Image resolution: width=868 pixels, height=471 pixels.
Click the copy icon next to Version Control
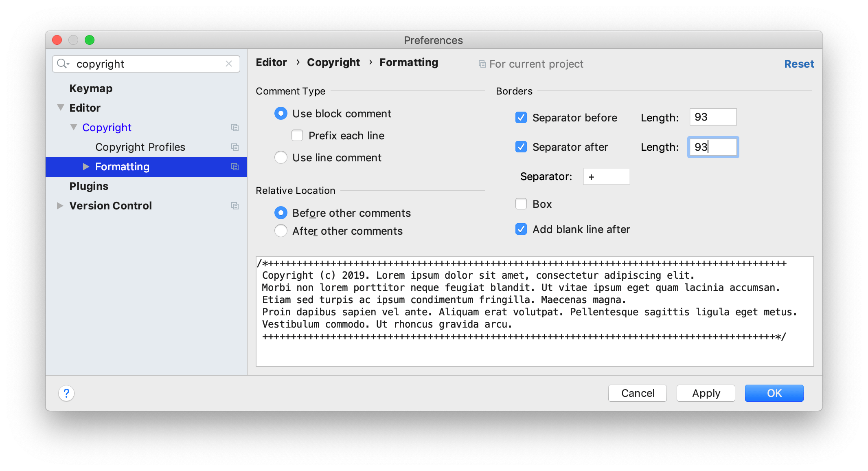(x=234, y=206)
